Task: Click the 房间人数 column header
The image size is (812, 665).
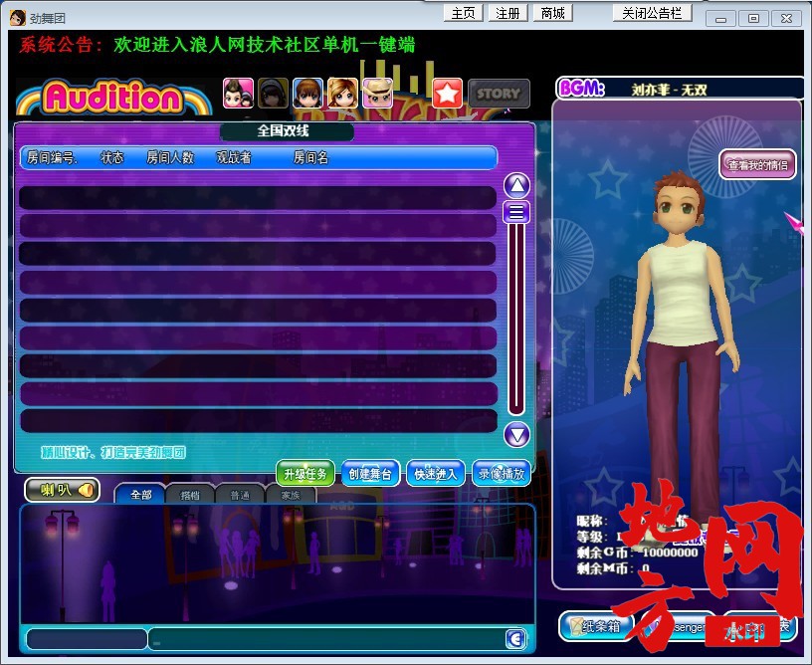Action: [x=170, y=157]
